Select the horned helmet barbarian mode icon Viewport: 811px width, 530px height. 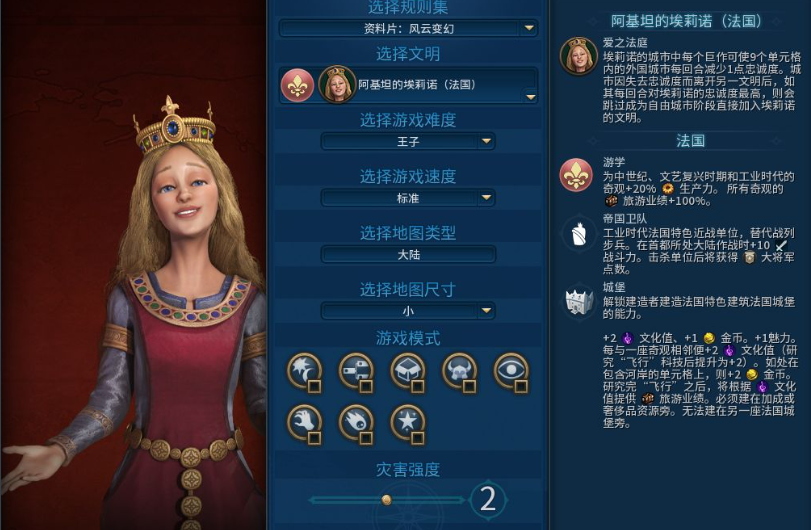tap(459, 371)
